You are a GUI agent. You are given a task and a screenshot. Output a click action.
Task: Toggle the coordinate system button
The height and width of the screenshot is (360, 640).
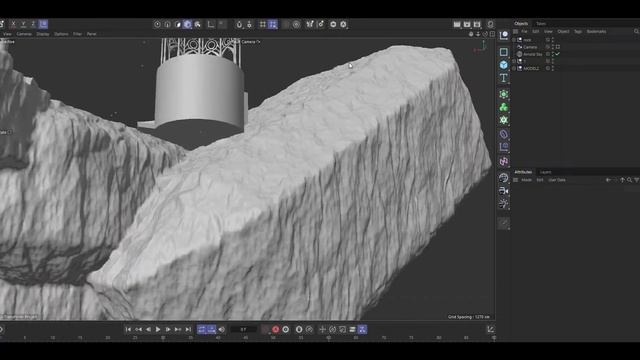[43, 24]
